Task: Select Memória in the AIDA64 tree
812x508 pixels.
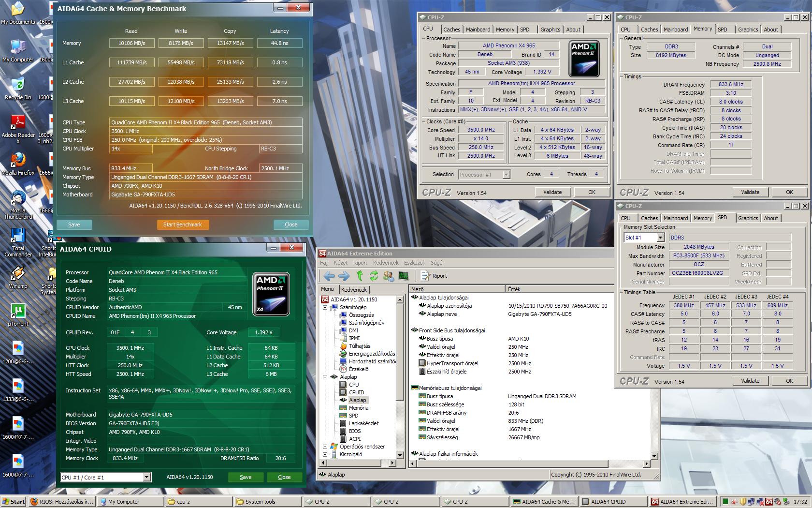Action: coord(358,408)
